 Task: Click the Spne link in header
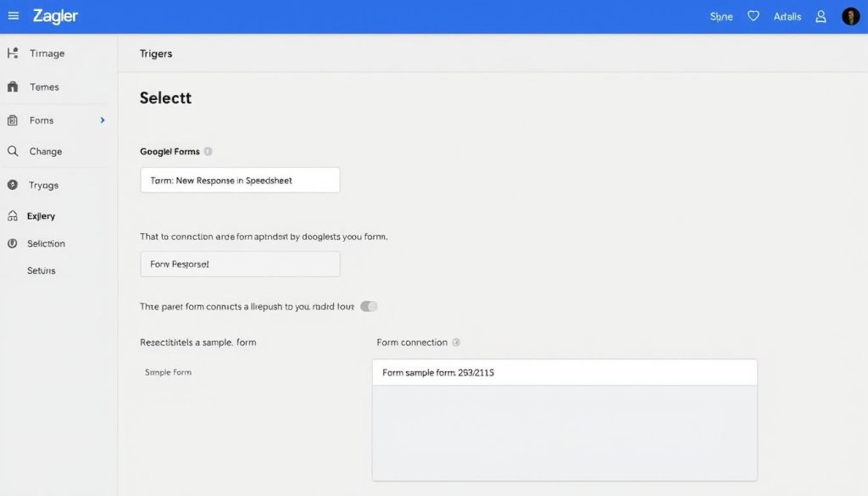pyautogui.click(x=721, y=16)
